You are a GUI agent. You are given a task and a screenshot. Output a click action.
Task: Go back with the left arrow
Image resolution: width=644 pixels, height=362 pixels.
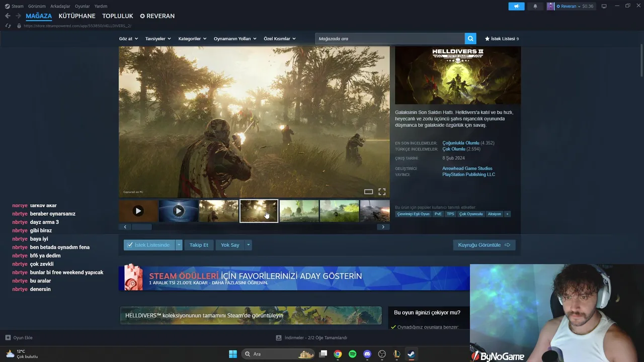click(x=8, y=16)
